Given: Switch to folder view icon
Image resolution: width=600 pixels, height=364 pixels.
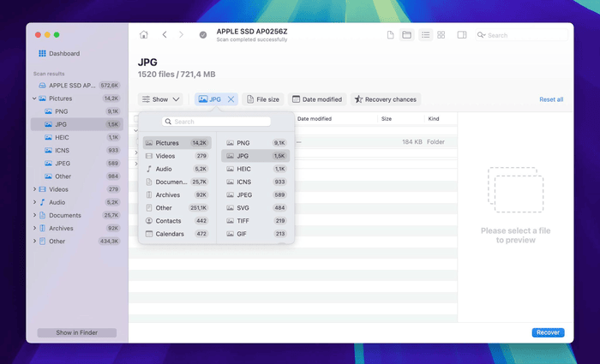Looking at the screenshot, I should tap(407, 35).
